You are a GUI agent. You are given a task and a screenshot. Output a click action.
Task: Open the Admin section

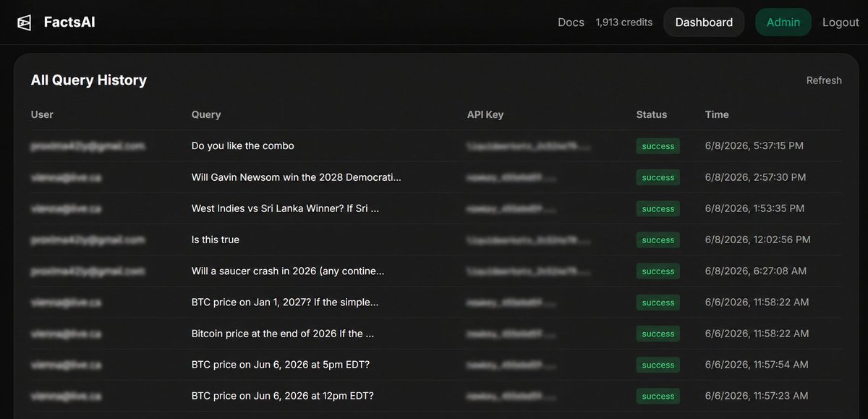click(783, 22)
